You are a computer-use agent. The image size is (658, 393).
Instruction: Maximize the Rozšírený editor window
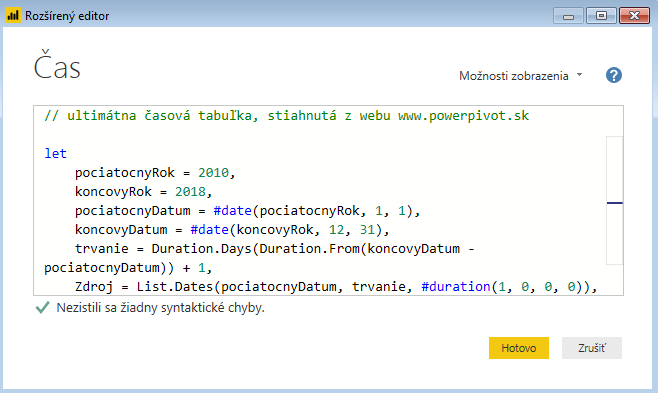(601, 16)
